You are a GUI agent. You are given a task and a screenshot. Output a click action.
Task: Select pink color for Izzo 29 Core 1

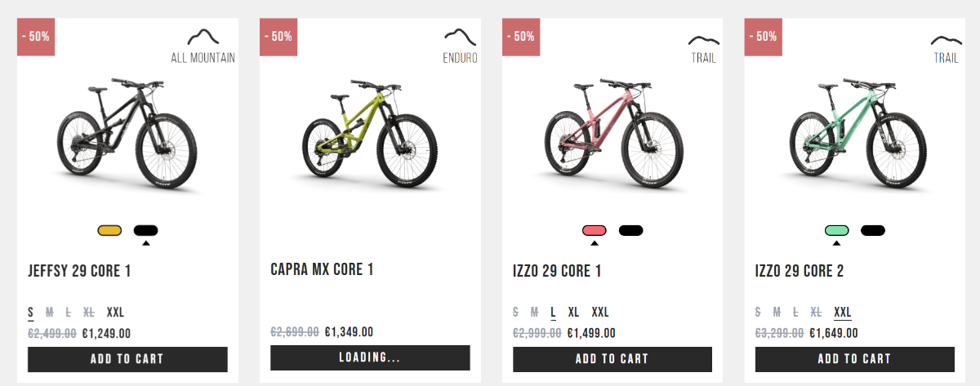pos(595,230)
